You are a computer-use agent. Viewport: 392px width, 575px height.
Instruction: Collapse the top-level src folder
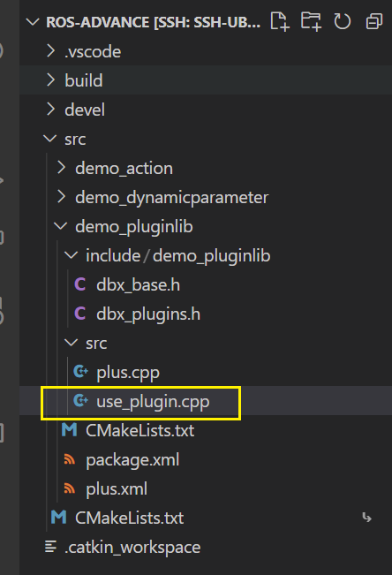click(x=49, y=139)
